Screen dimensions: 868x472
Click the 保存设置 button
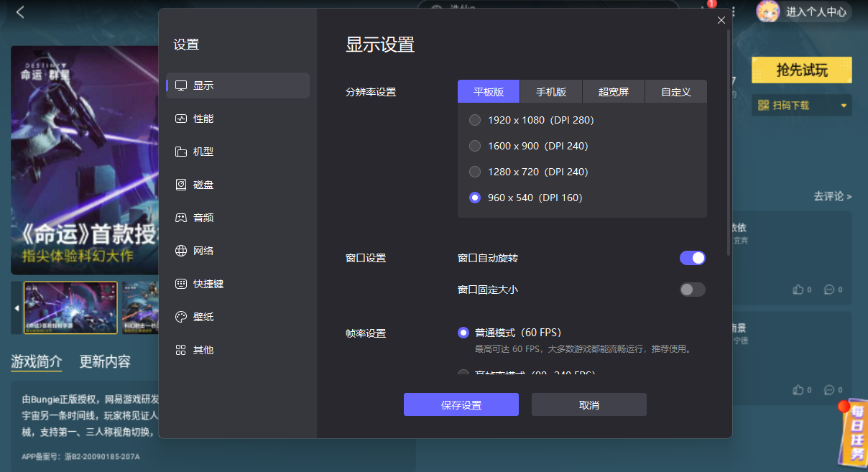click(x=461, y=404)
